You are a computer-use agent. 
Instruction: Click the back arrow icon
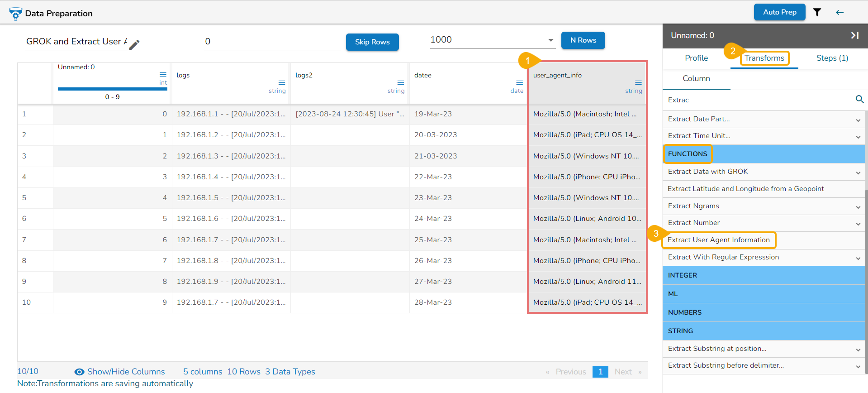840,12
